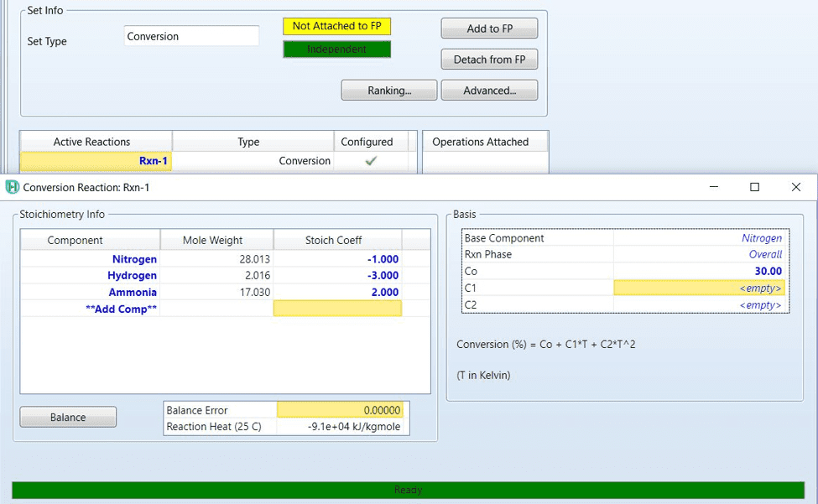Image resolution: width=818 pixels, height=504 pixels.
Task: Click the HYSYS icon in Conversion Reaction title bar
Action: pos(12,187)
